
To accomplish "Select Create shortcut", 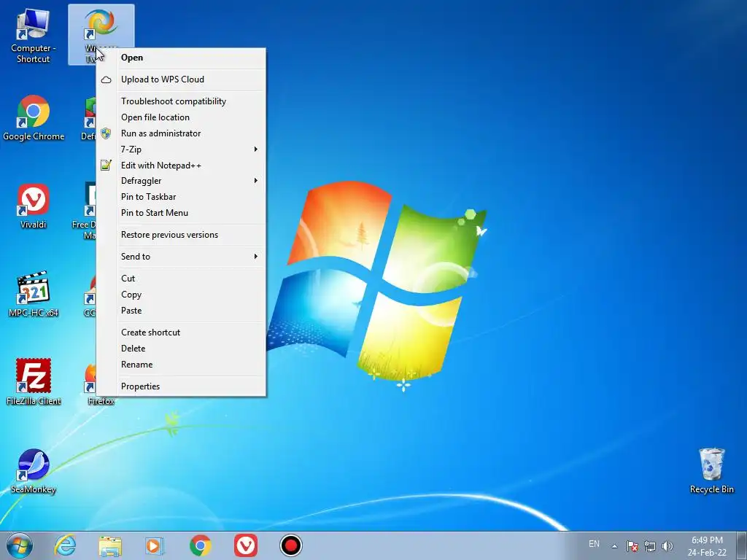I will (x=181, y=332).
